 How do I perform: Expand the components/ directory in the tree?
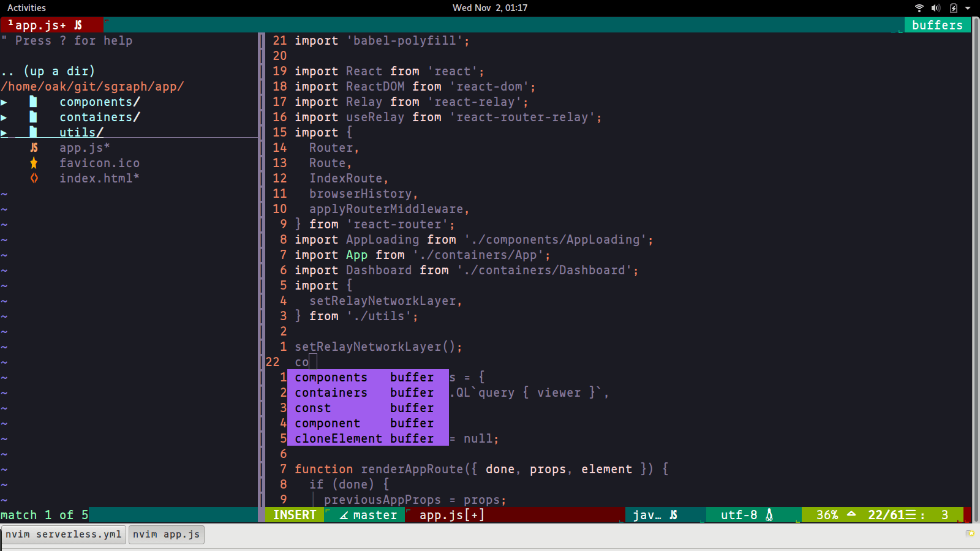coord(5,102)
